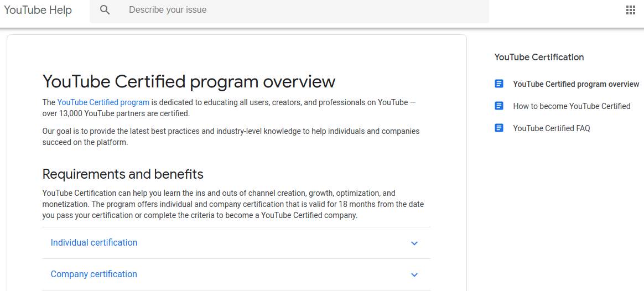
Task: Focus the Describe your issue search field
Action: [289, 11]
